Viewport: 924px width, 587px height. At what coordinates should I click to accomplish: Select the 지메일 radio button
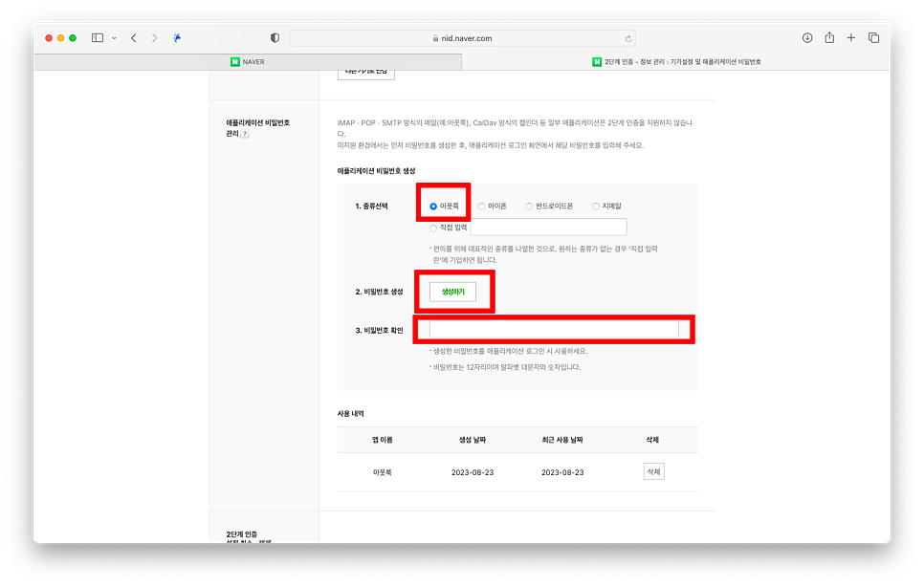click(596, 207)
